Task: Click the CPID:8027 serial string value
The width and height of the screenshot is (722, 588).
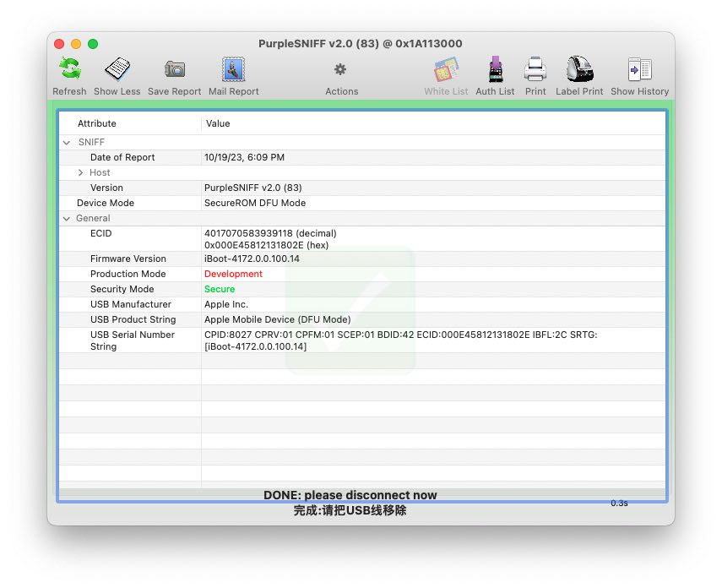Action: pos(400,340)
